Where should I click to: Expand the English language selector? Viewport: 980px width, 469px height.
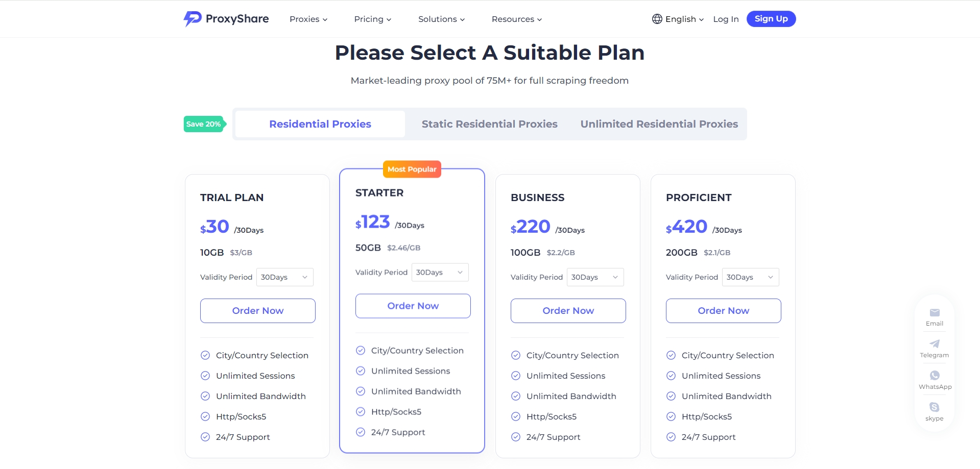coord(684,19)
